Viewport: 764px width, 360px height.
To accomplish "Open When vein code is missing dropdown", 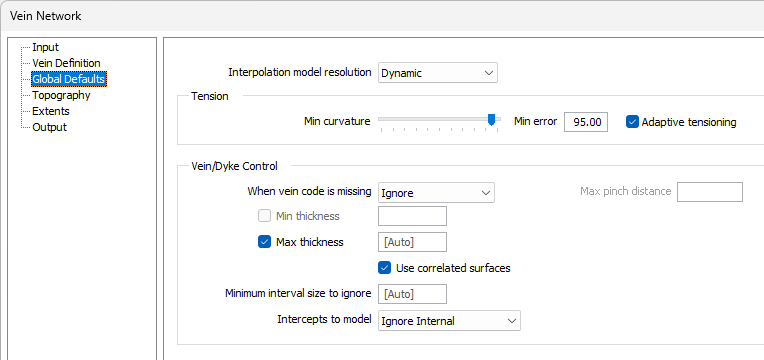I will [x=436, y=193].
